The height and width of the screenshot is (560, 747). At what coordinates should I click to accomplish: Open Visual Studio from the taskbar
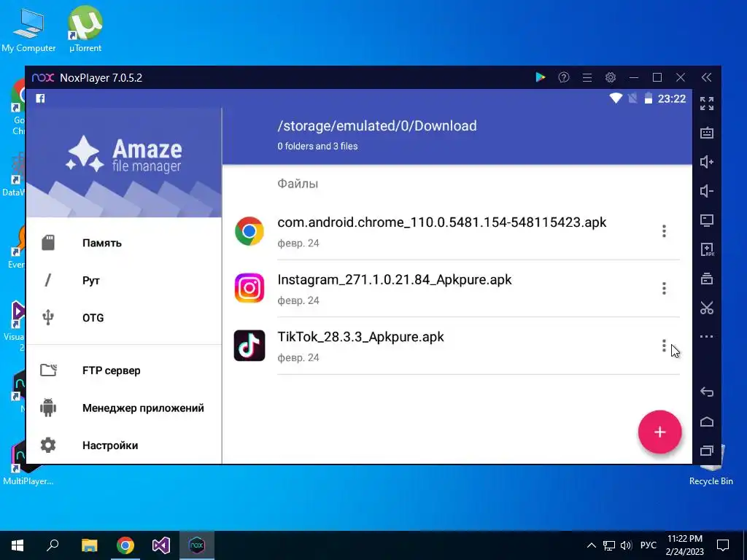click(161, 545)
